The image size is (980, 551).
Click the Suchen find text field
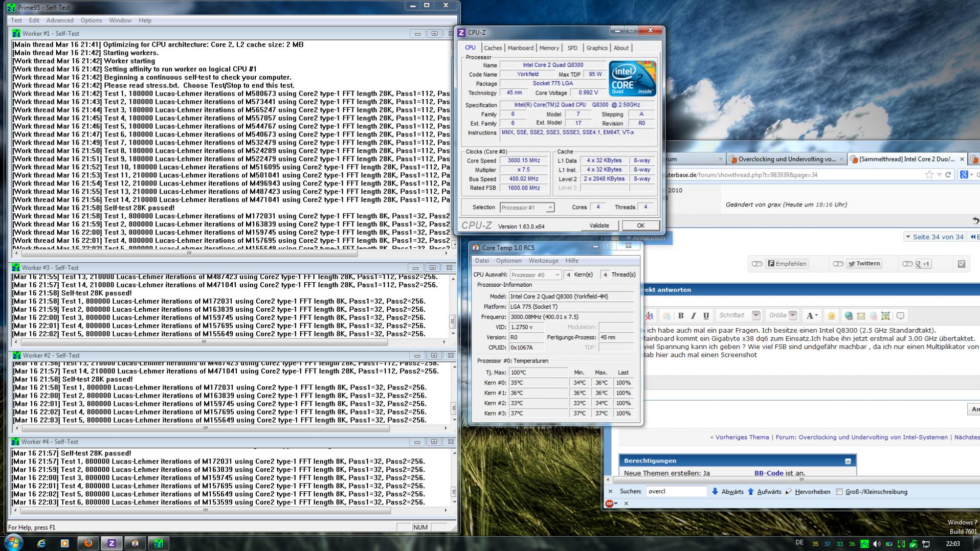click(x=676, y=492)
